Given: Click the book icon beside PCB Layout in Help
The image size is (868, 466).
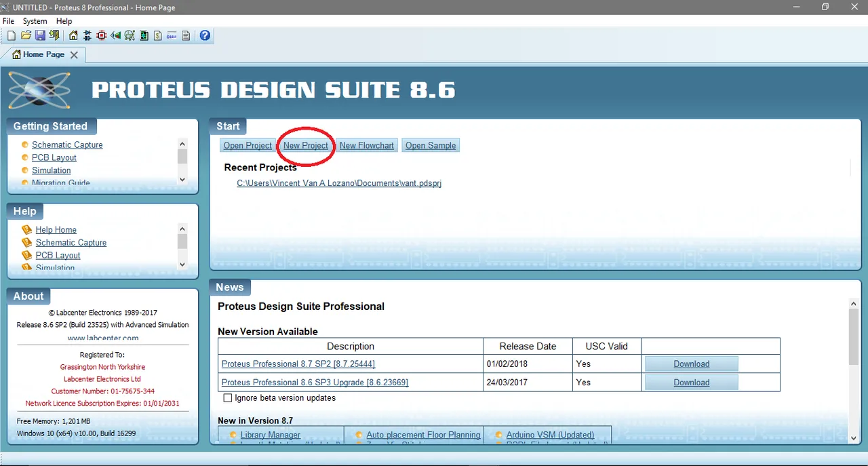Looking at the screenshot, I should pos(27,255).
